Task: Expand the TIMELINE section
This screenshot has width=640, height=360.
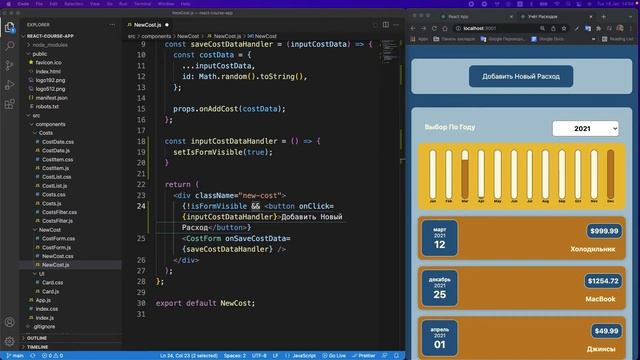Action: 70,347
